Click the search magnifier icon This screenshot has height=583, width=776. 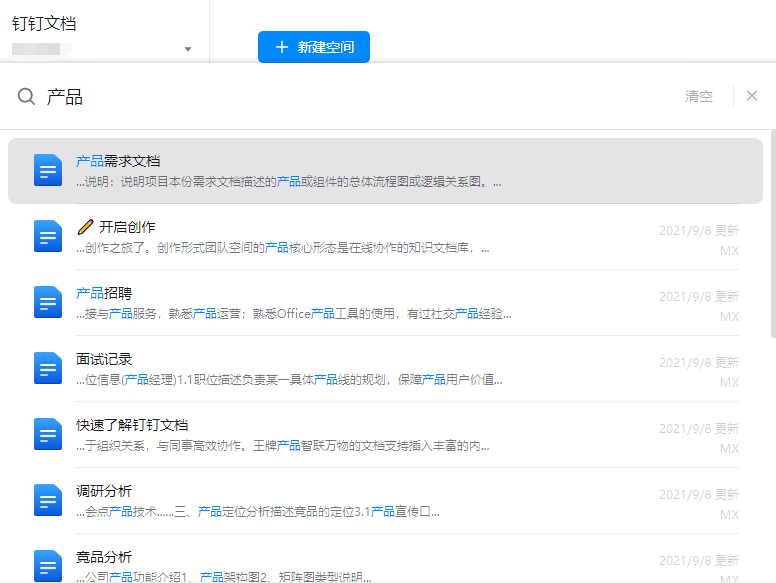tap(26, 97)
